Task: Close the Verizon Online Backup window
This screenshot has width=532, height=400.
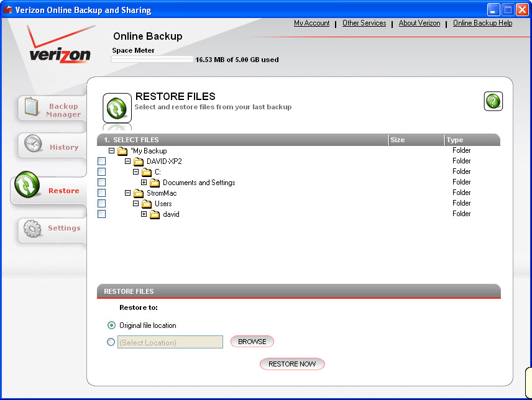Action: [x=522, y=10]
